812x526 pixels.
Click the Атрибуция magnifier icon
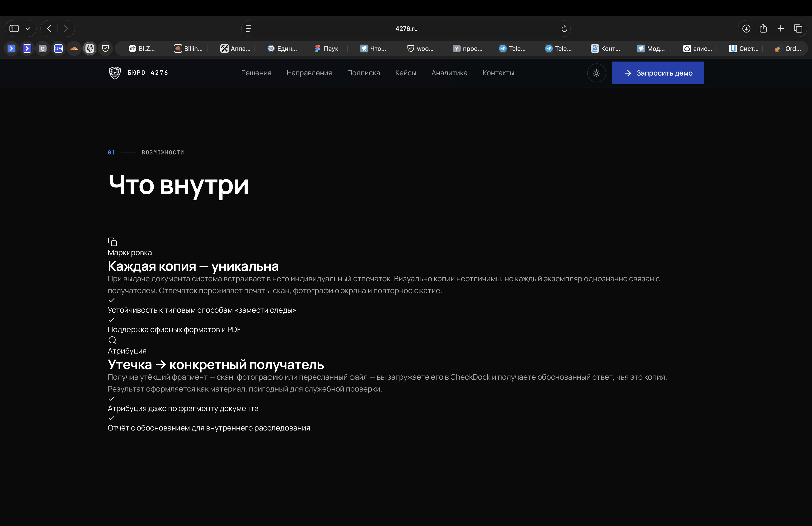pyautogui.click(x=113, y=340)
